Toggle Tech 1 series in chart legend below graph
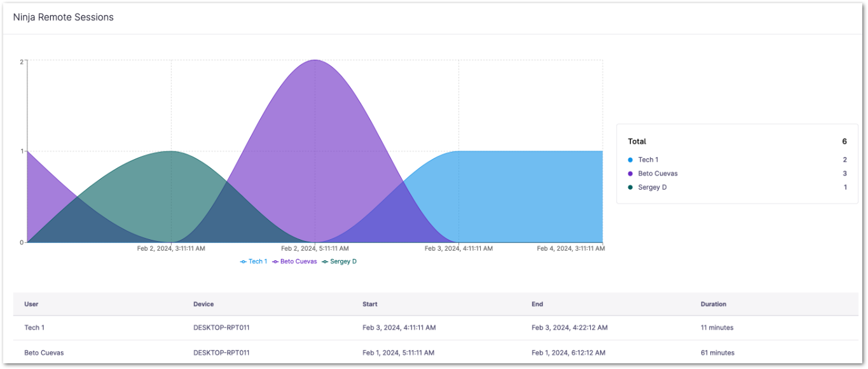The height and width of the screenshot is (369, 868). pos(254,261)
